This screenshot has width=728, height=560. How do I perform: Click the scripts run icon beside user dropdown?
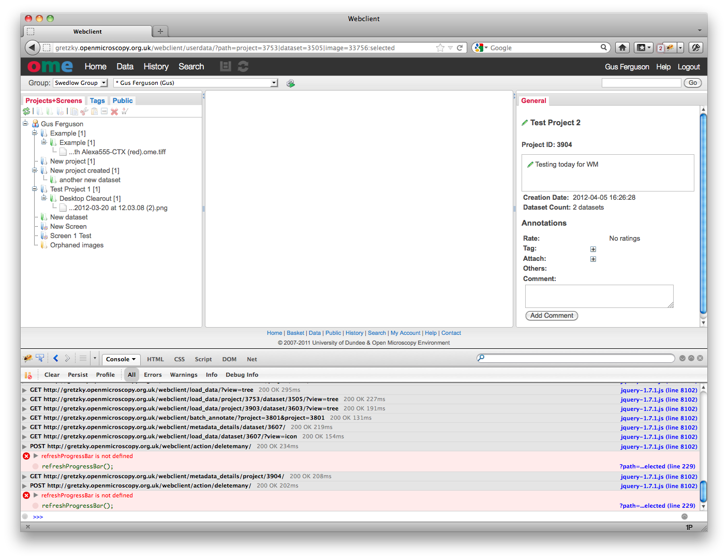coord(291,83)
